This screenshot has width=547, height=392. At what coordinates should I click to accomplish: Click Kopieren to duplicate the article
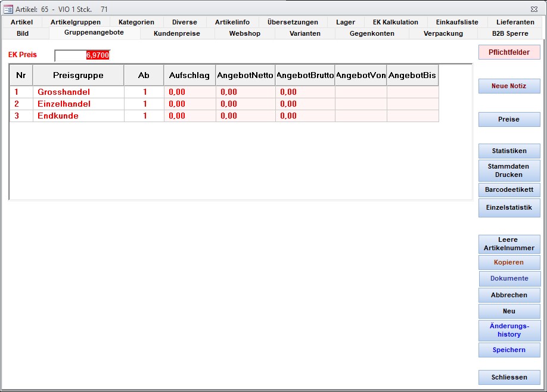coord(509,262)
